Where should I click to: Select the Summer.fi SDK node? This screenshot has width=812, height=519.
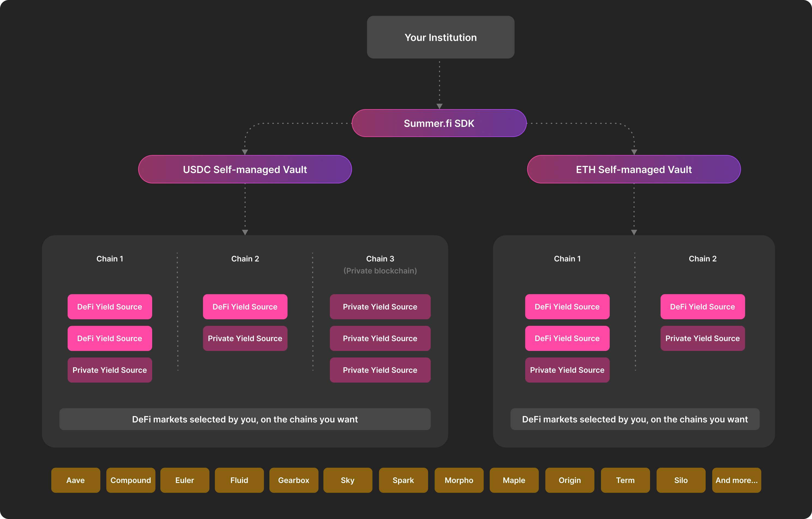pos(439,123)
